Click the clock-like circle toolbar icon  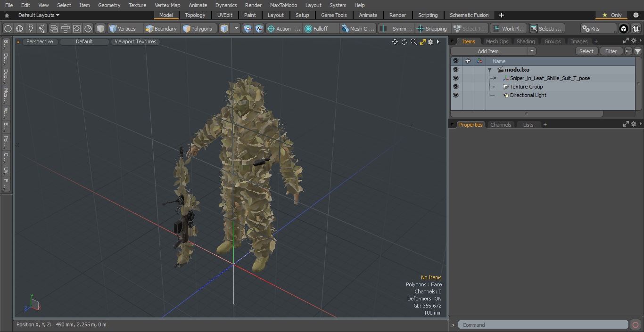(88, 29)
